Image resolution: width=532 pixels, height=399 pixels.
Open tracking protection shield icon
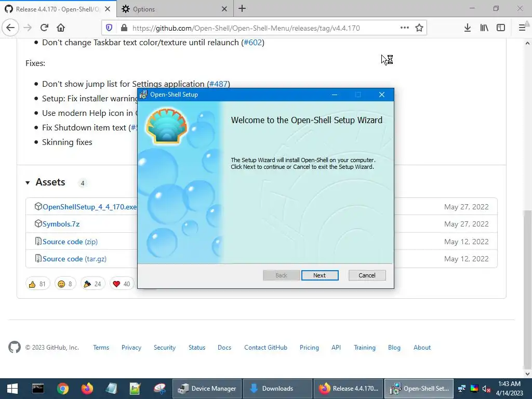coord(109,28)
